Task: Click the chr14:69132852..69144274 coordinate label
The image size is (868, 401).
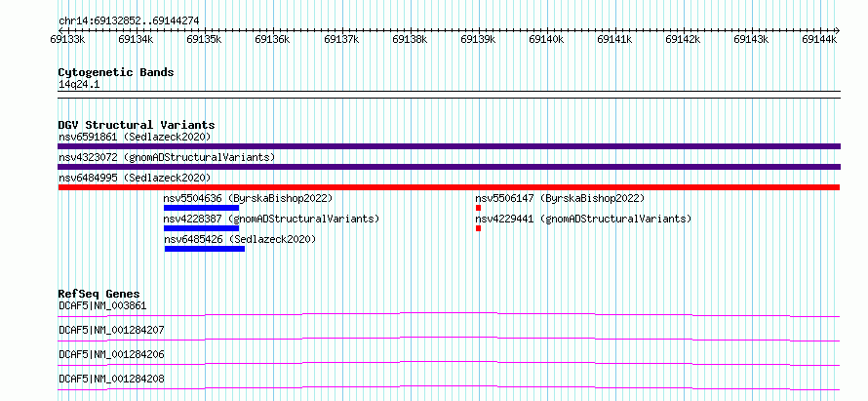Action: 129,21
